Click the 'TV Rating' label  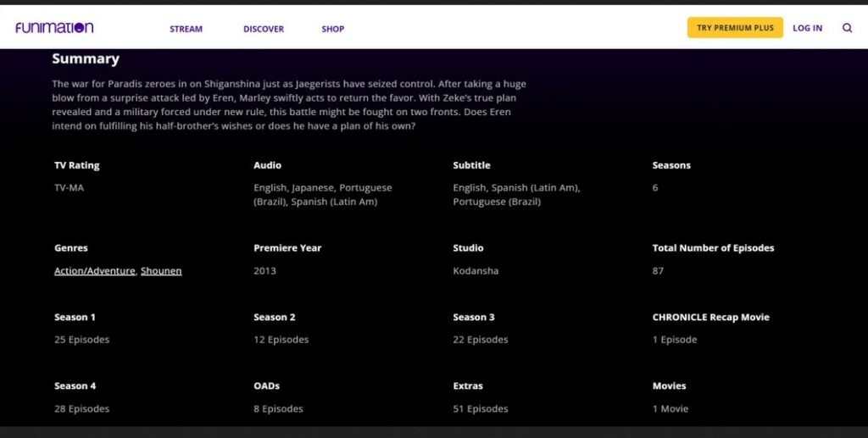pyautogui.click(x=77, y=165)
